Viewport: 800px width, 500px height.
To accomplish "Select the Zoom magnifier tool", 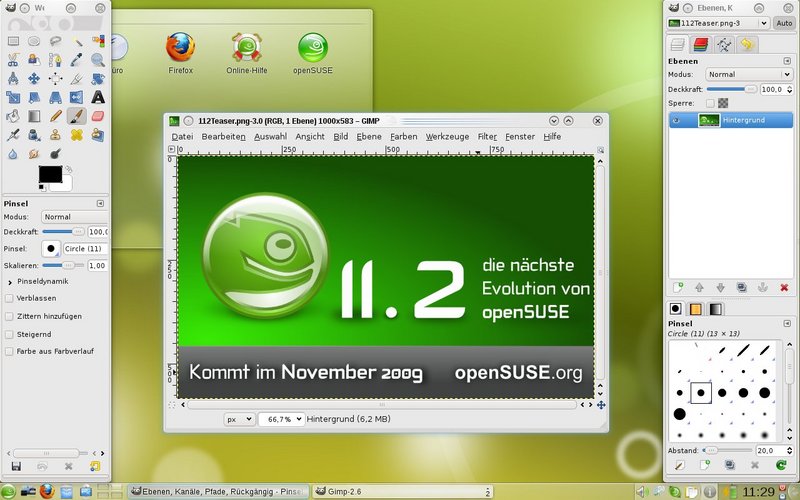I will pos(98,60).
